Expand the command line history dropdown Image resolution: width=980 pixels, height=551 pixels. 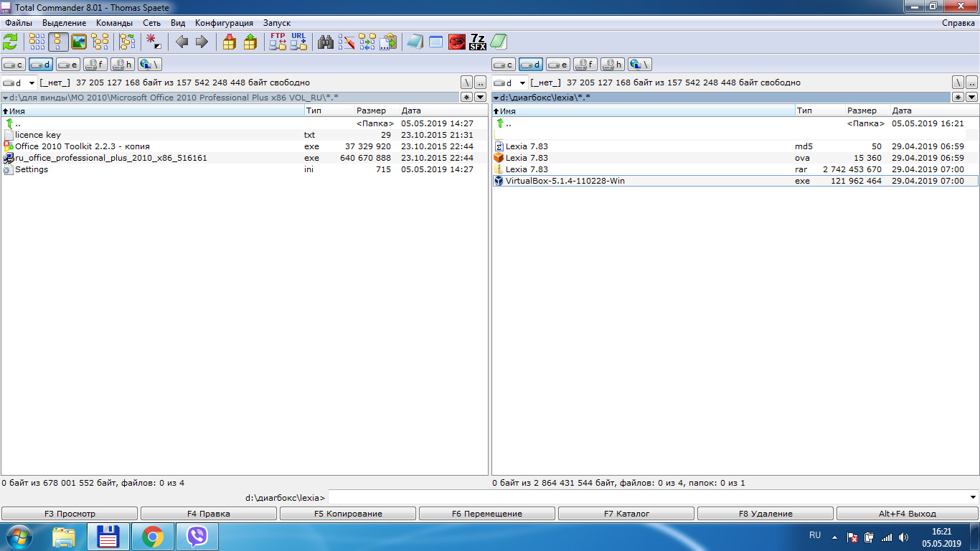point(973,497)
